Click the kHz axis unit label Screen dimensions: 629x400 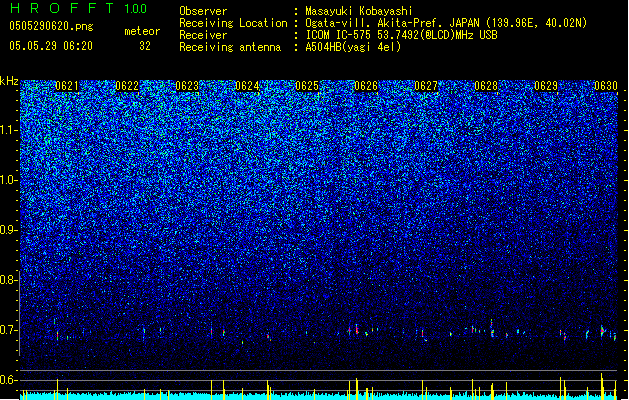[x=9, y=81]
